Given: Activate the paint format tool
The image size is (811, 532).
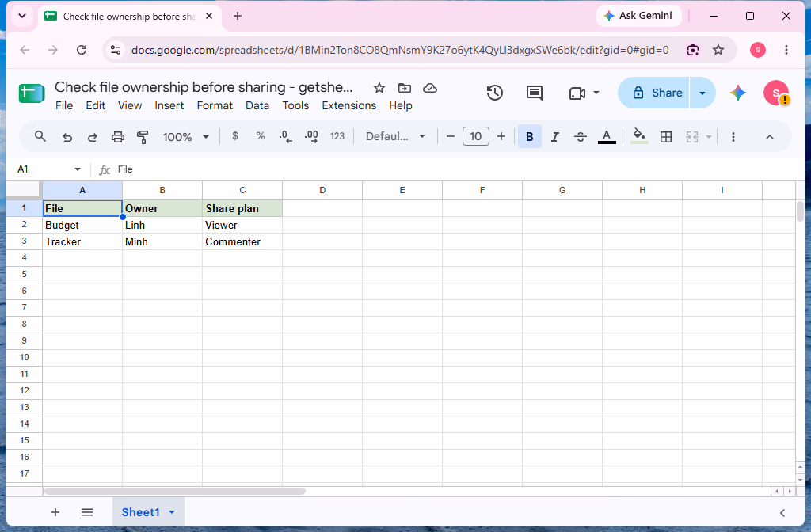Looking at the screenshot, I should tap(143, 137).
